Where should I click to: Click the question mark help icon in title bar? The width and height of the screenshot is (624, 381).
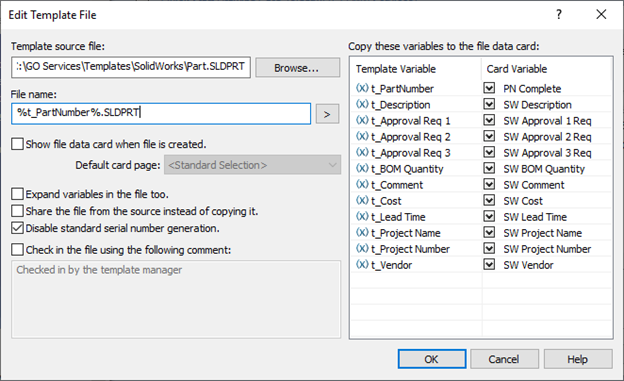tap(559, 15)
